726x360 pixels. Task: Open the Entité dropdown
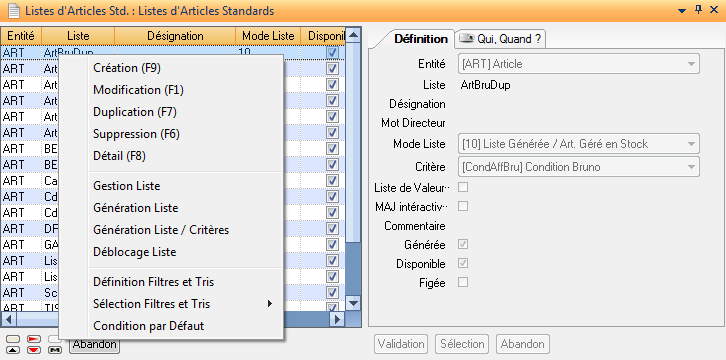tap(578, 64)
